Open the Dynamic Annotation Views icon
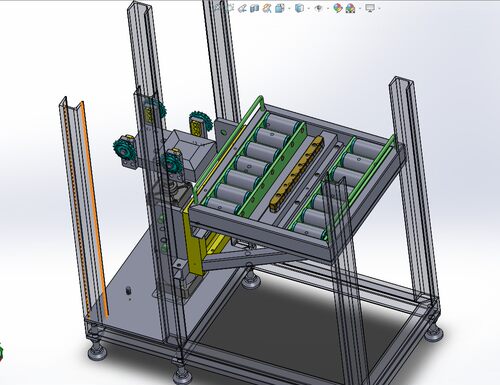This screenshot has width=500, height=385. (x=267, y=8)
